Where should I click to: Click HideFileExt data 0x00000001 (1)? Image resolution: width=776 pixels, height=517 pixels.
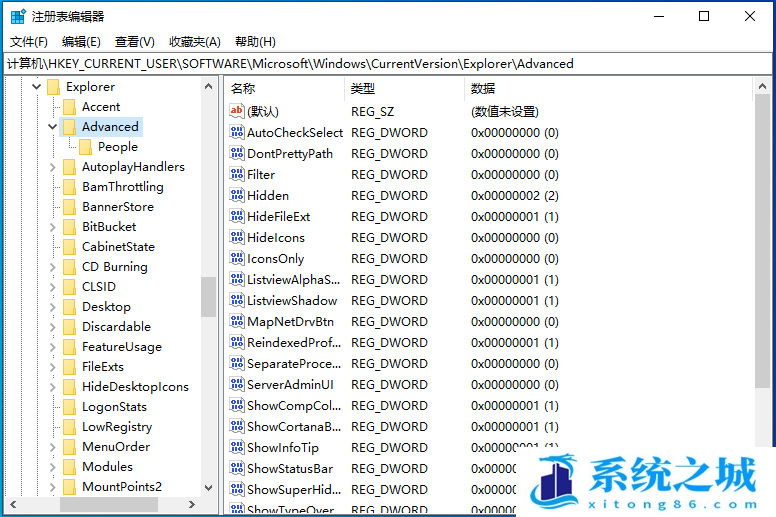515,216
